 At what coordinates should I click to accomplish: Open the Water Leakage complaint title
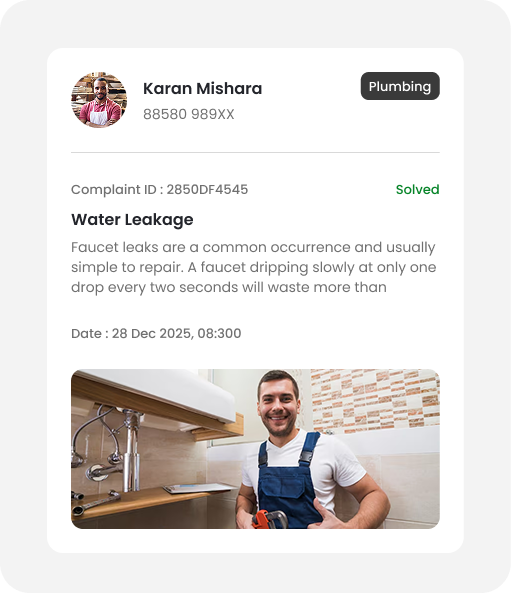[x=132, y=220]
